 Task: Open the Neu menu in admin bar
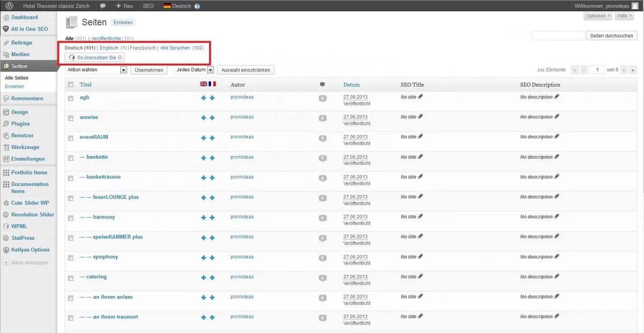pos(124,6)
